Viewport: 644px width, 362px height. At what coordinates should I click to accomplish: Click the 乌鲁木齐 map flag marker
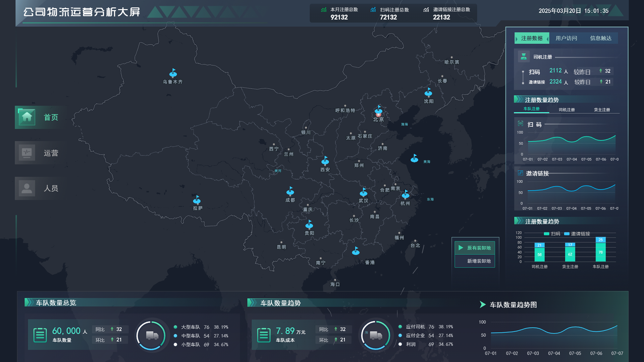pyautogui.click(x=173, y=73)
